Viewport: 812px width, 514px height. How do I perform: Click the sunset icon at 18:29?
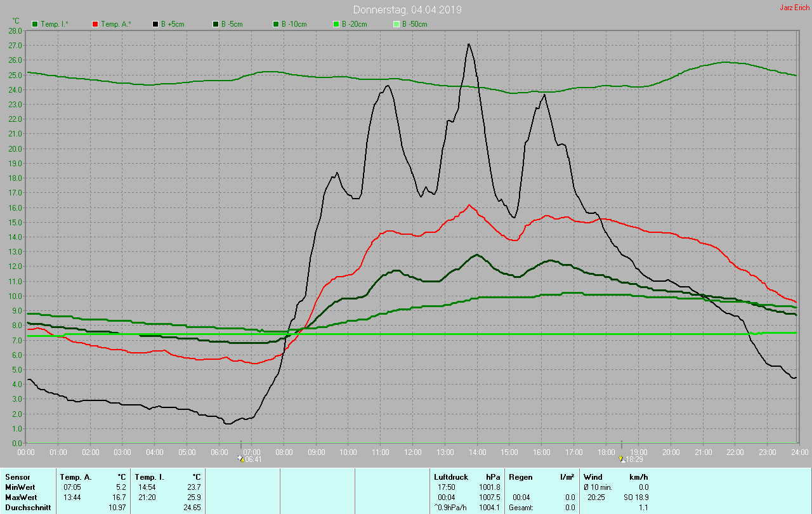621,459
